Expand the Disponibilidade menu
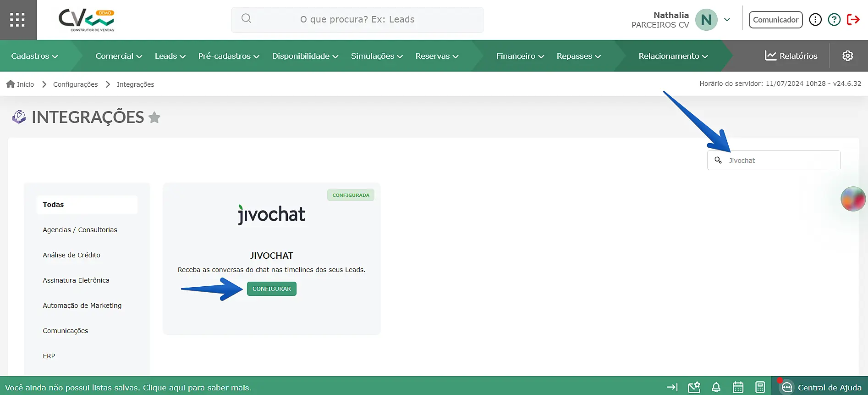The image size is (868, 395). [305, 56]
